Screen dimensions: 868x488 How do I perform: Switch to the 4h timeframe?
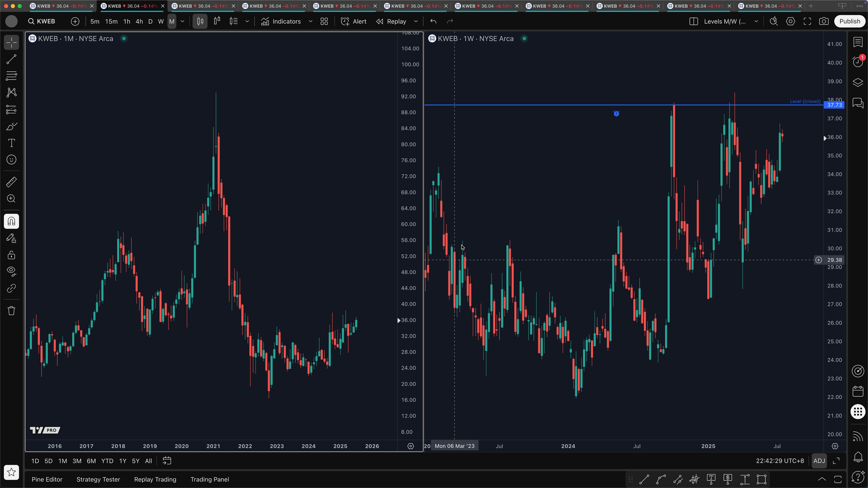(139, 21)
